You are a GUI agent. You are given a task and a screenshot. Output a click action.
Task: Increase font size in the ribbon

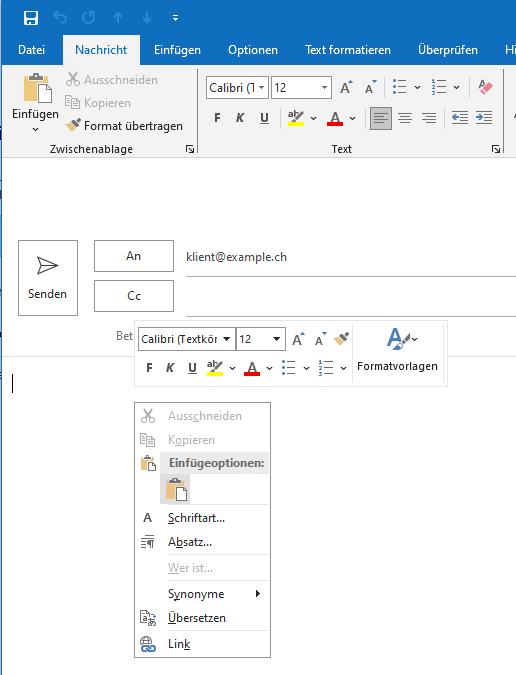point(346,87)
